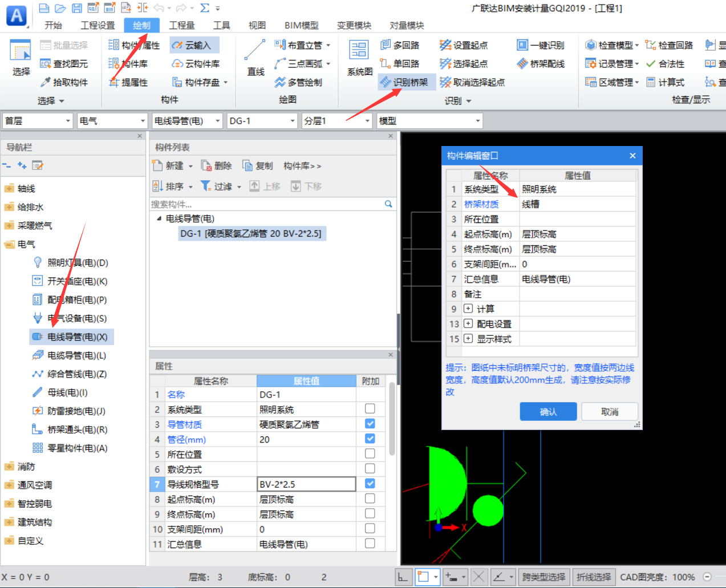Select the 直线 drawing tool
Screen dimensions: 726x588
255,58
